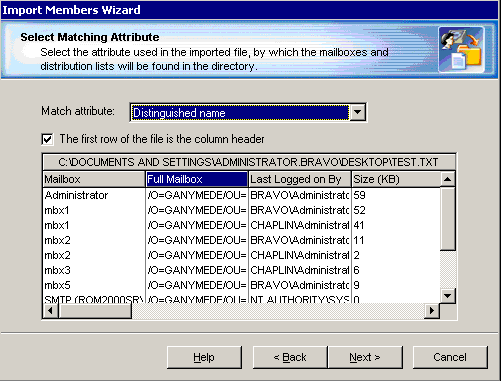Click BRAVO\Administrator in the mbx5 row
The image size is (501, 381).
[x=300, y=285]
